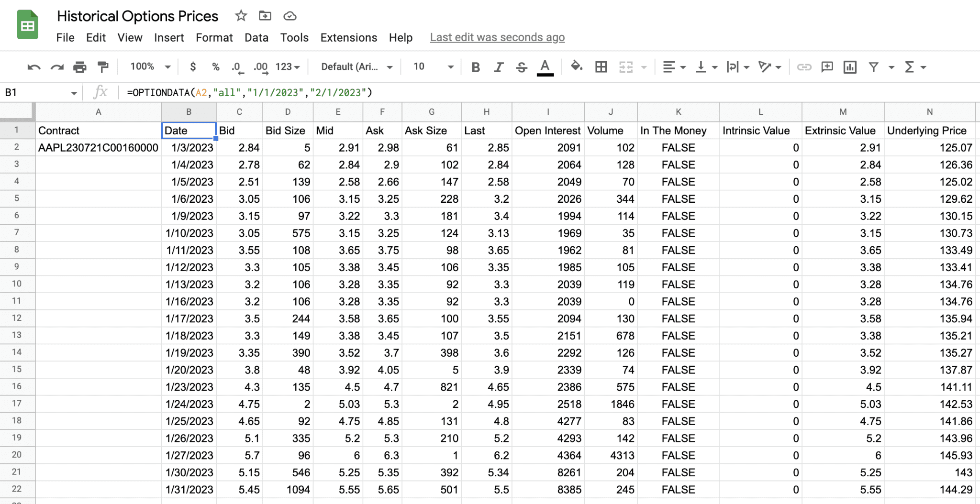Click the Last edit was seconds ago link
Viewport: 980px width, 504px height.
coord(497,37)
